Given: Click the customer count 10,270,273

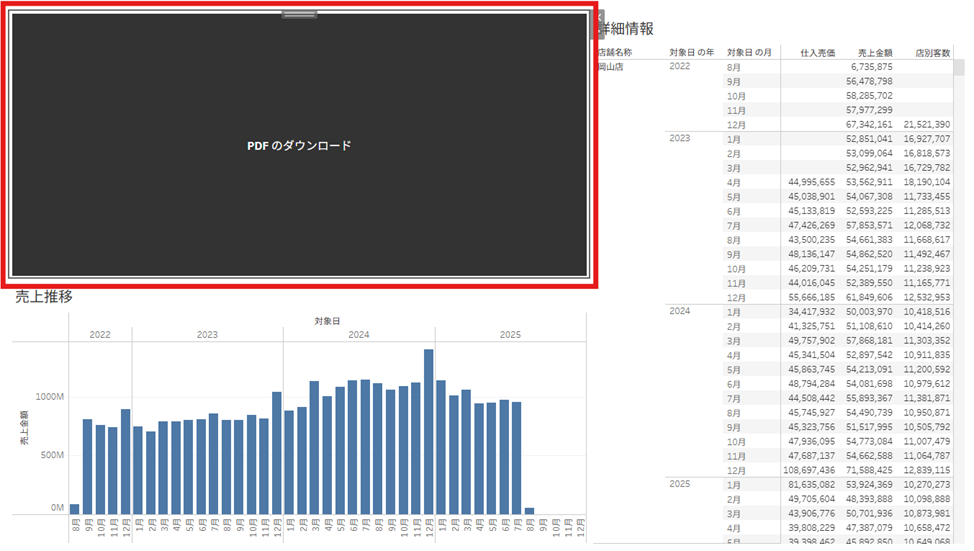Looking at the screenshot, I should (x=927, y=485).
